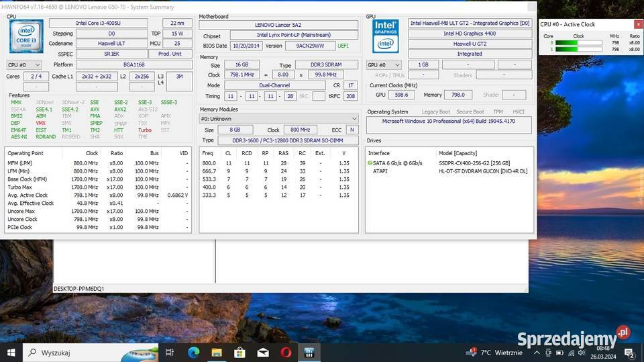Click the 'DESKTOP-PPM6DQ1' status bar text

click(x=78, y=289)
